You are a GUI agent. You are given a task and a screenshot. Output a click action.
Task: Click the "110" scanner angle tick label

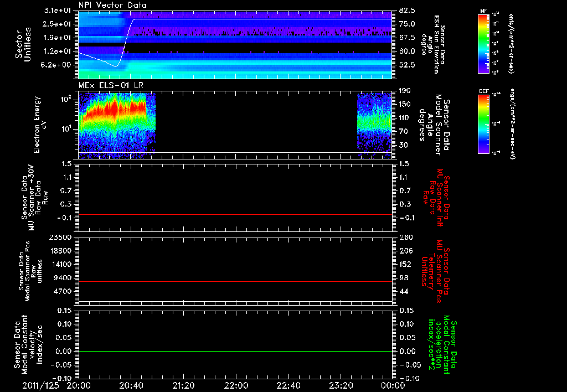(x=404, y=118)
